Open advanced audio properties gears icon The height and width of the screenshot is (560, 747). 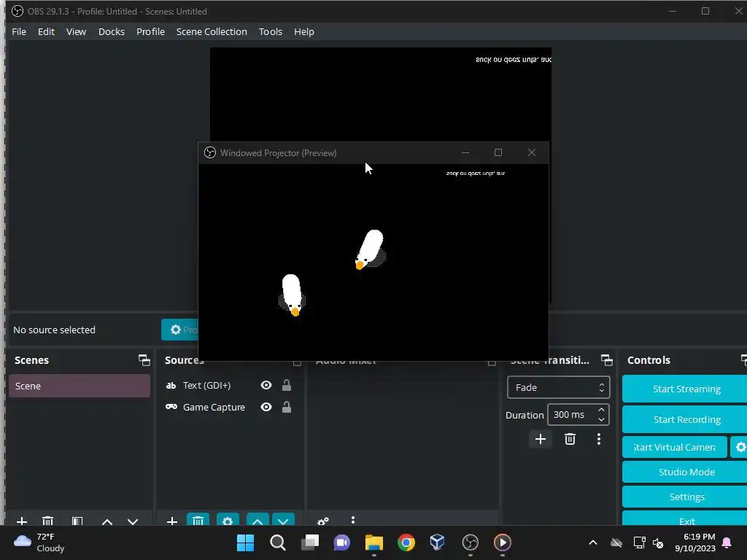coord(323,521)
